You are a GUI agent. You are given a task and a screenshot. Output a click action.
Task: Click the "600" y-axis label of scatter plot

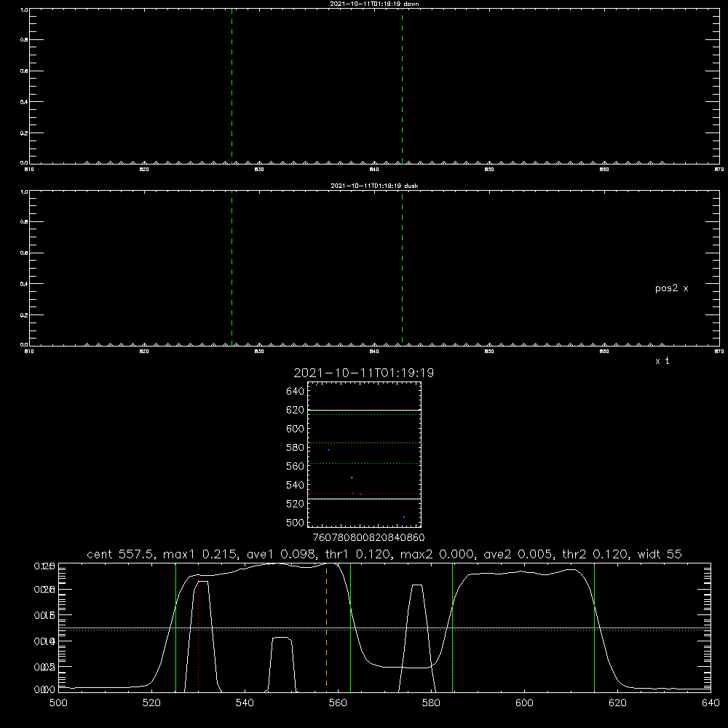click(x=296, y=429)
